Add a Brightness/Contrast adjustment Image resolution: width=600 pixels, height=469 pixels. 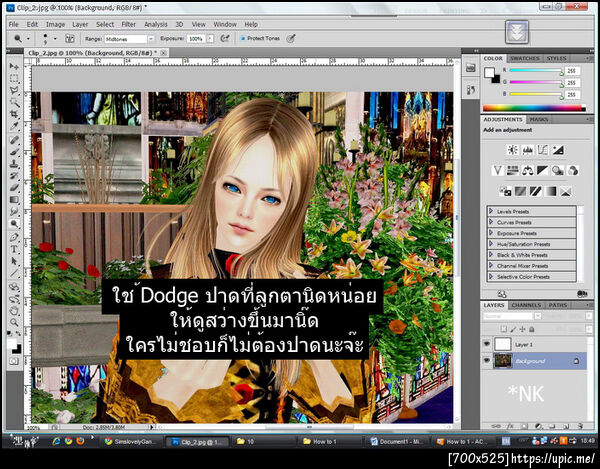[512, 150]
